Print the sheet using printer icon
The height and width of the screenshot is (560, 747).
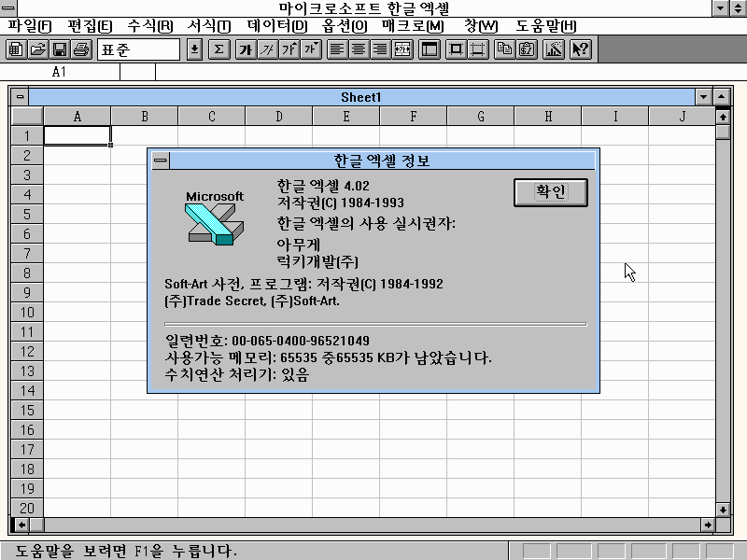[81, 49]
